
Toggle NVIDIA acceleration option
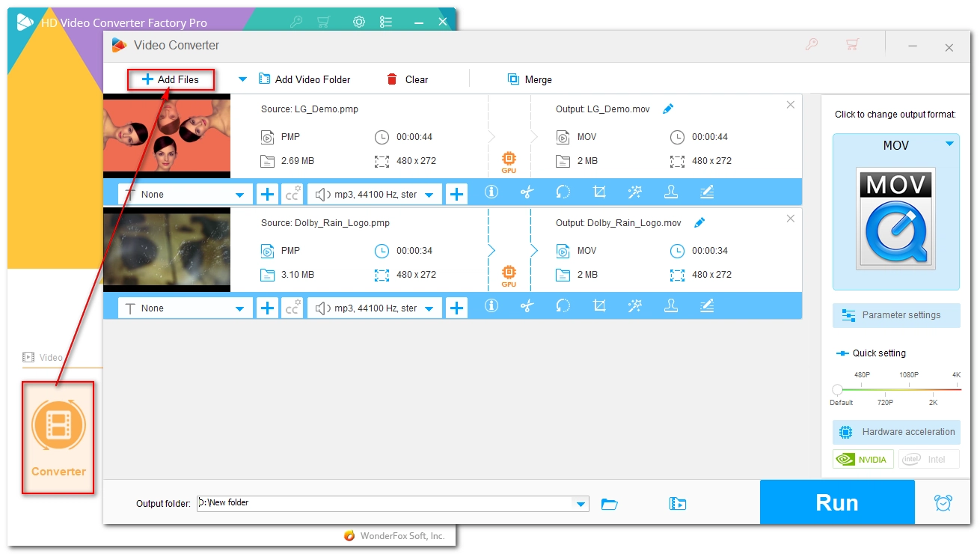click(x=863, y=459)
